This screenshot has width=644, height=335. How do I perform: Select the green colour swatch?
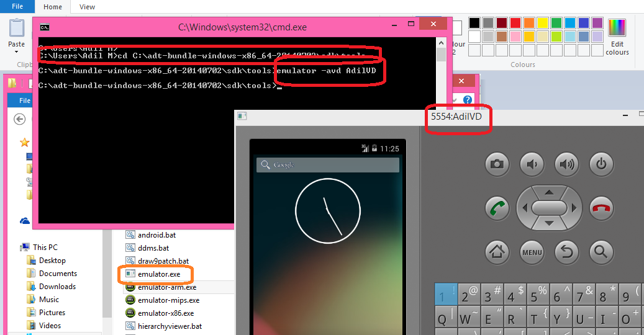[x=556, y=23]
